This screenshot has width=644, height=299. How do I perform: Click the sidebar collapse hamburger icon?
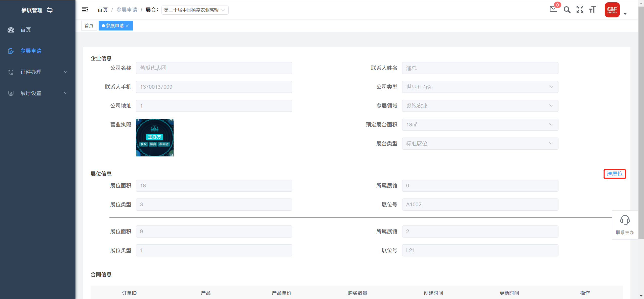(x=85, y=10)
